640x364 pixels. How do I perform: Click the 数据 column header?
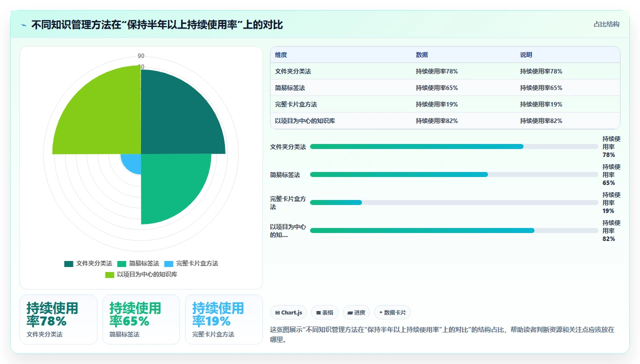[422, 55]
